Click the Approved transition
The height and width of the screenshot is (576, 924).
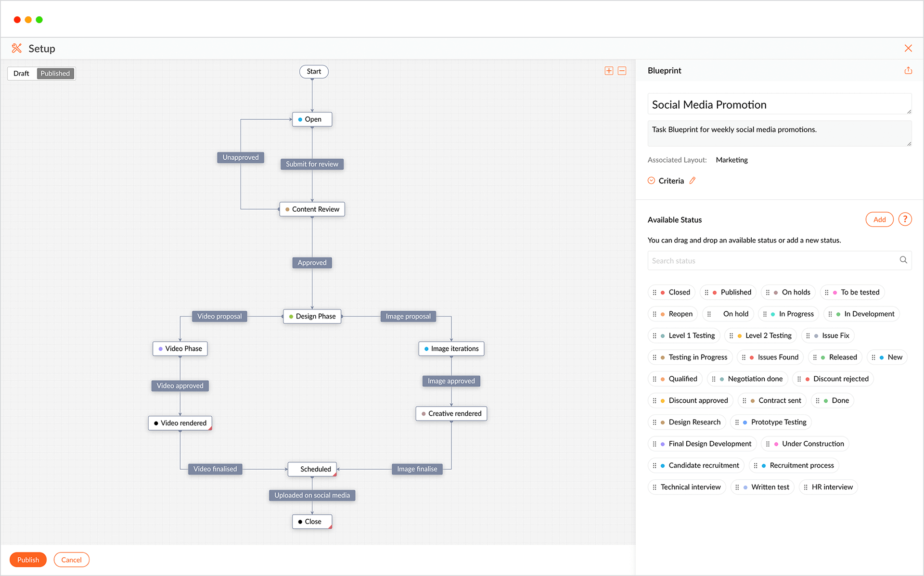pos(312,263)
